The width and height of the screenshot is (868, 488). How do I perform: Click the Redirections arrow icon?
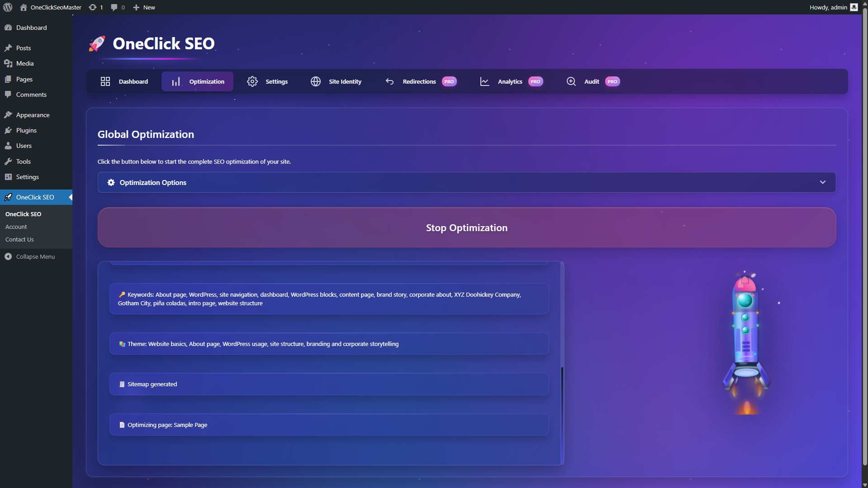(x=389, y=81)
